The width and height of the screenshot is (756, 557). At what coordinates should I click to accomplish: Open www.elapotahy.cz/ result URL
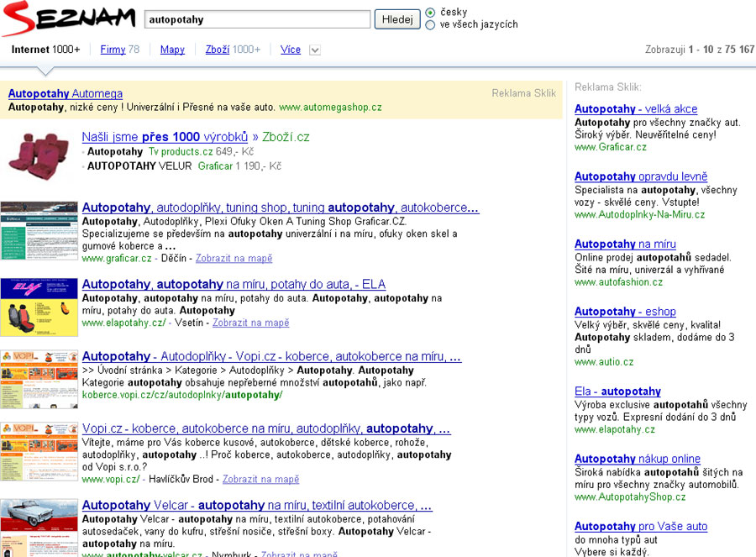coord(124,323)
